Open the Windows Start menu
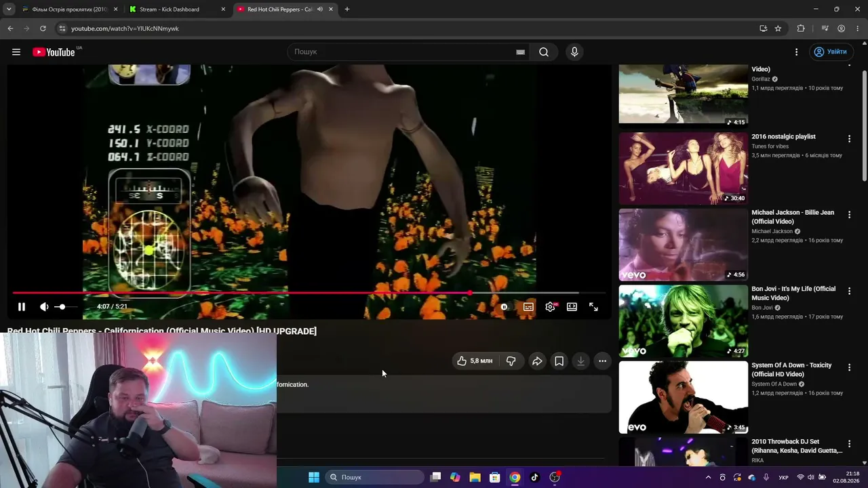 (314, 477)
